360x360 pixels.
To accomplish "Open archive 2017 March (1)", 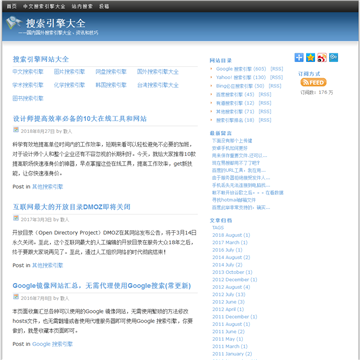I will coord(230,243).
